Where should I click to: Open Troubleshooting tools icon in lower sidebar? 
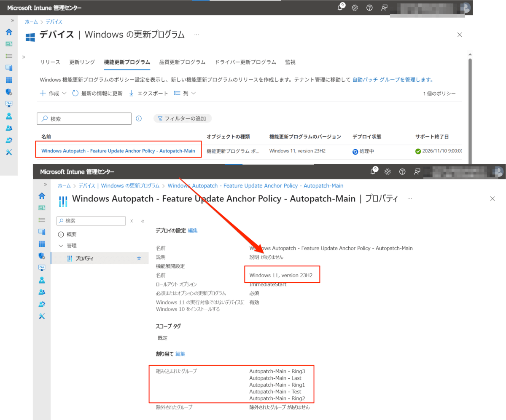pos(42,316)
